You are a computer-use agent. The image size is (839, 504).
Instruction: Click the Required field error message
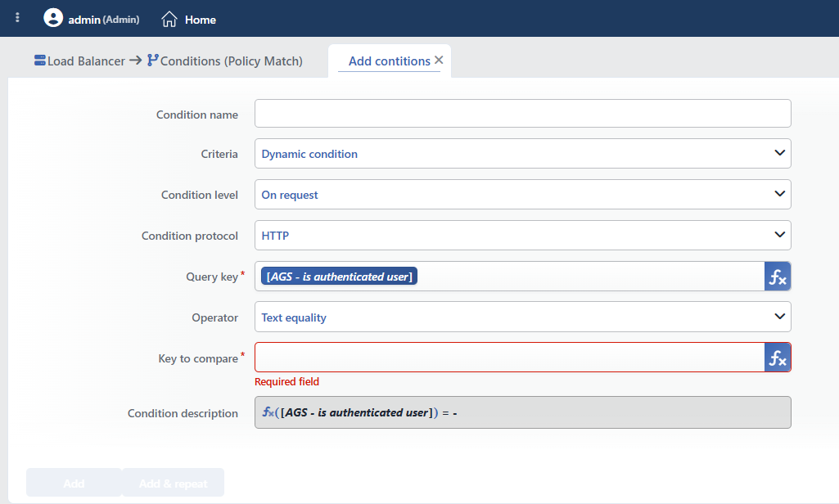[286, 381]
